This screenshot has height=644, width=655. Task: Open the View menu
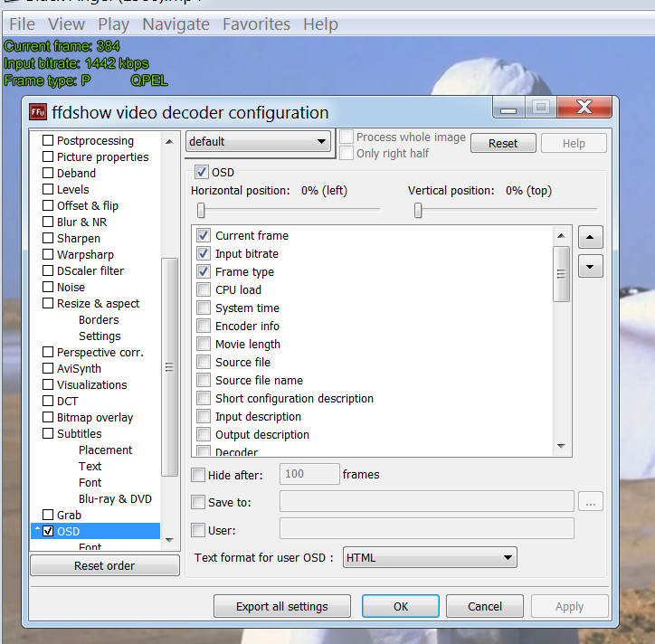[x=66, y=24]
